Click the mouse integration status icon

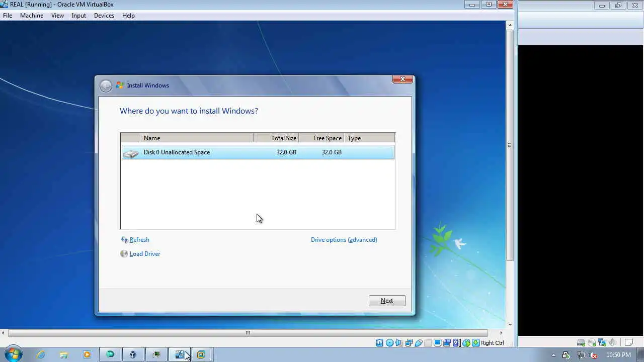coord(466,343)
